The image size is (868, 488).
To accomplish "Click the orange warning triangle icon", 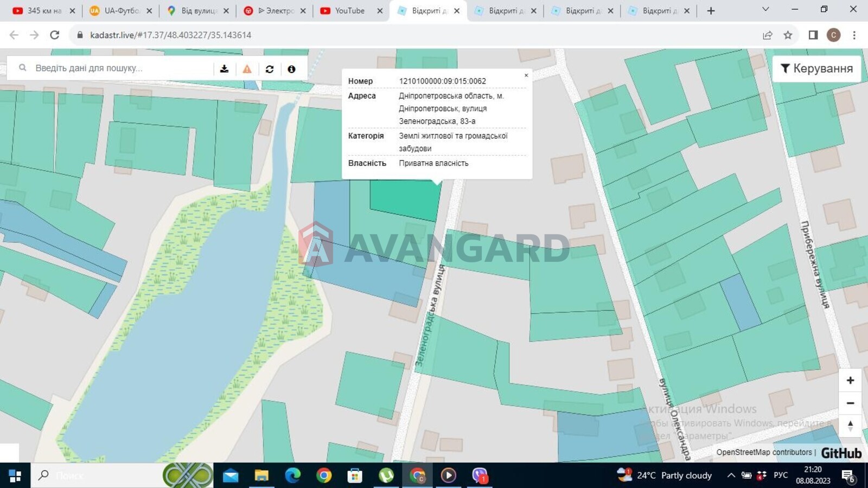I will [x=247, y=69].
